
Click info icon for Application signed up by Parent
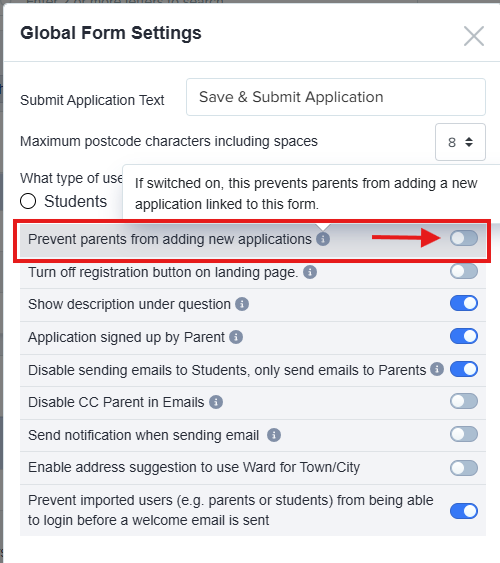(x=236, y=337)
